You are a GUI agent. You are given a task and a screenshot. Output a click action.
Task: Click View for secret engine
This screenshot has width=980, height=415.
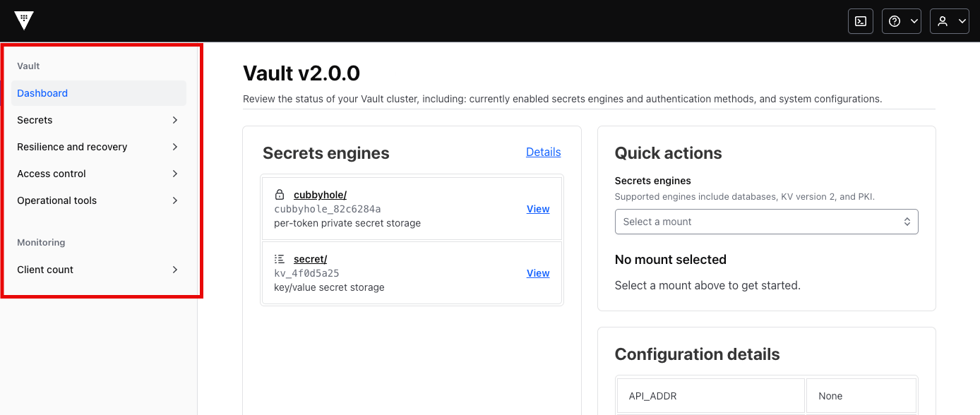pos(538,273)
